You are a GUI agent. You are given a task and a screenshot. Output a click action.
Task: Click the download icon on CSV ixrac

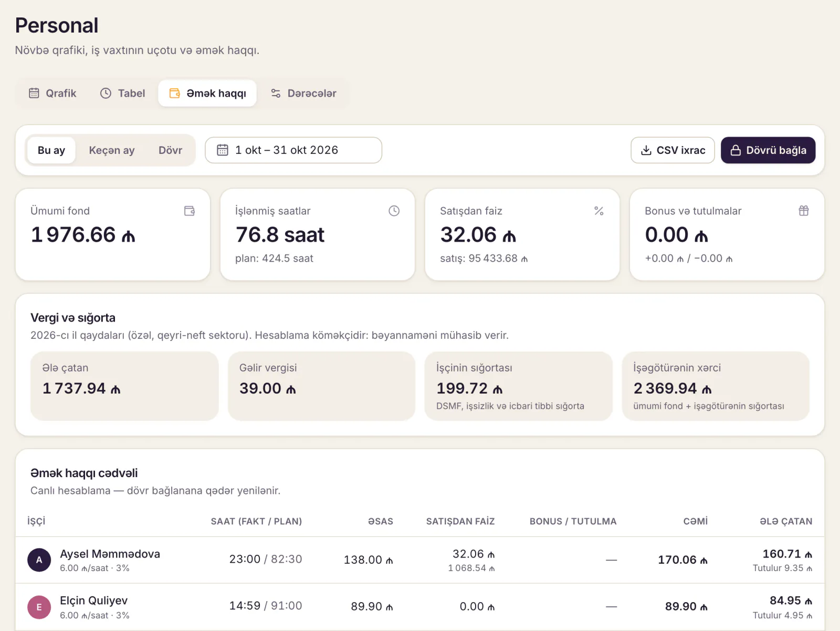646,150
